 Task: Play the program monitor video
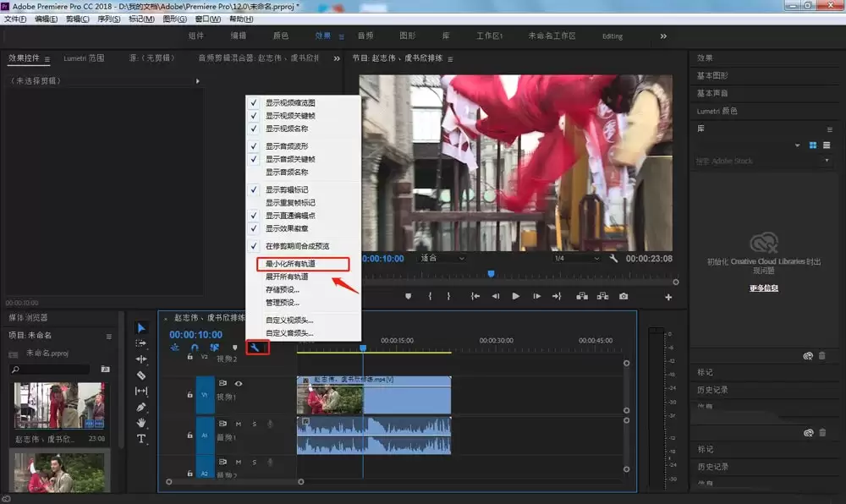[x=516, y=297]
